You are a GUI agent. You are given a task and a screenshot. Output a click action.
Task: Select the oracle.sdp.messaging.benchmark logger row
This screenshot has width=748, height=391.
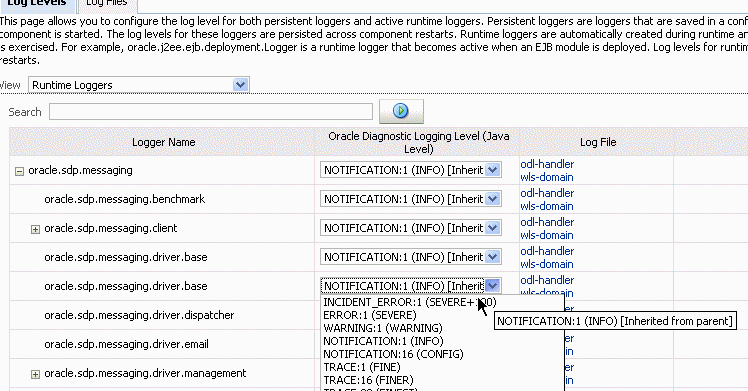tap(125, 199)
